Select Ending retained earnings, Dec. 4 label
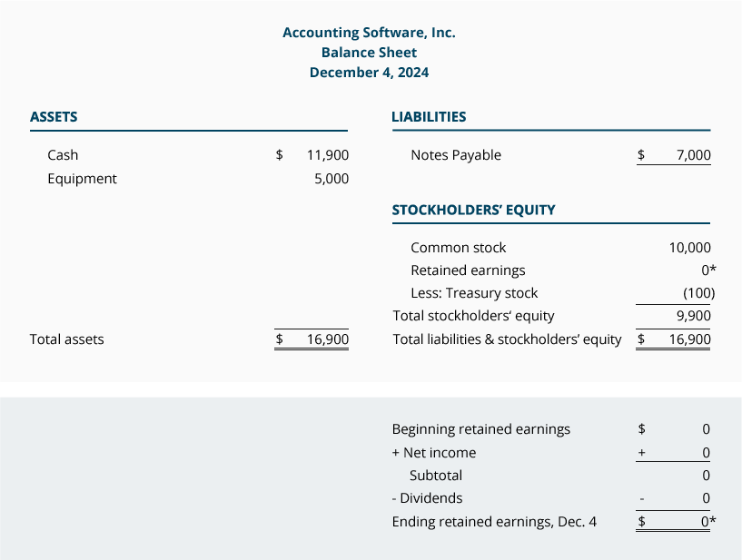742x560 pixels. 494,522
